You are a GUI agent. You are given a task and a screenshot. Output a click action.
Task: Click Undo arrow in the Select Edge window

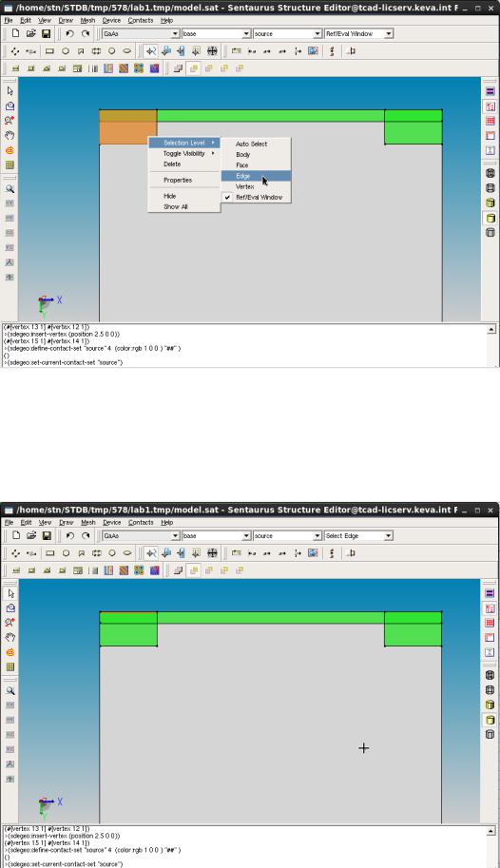pyautogui.click(x=69, y=535)
